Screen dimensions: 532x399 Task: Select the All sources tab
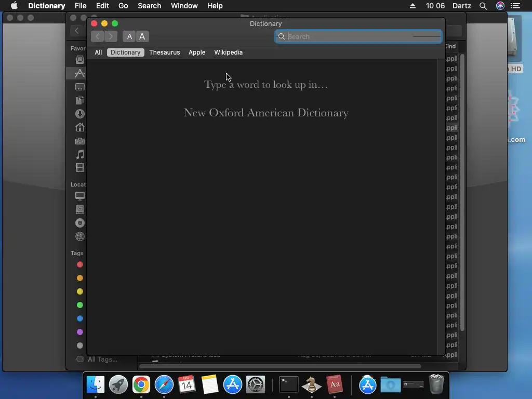tap(98, 52)
